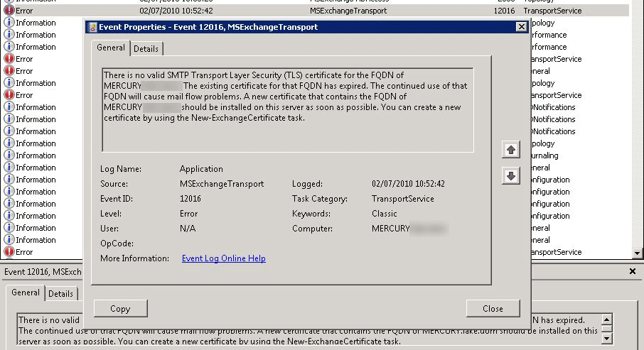Click the Event Properties title bar icon
Screen dimensions: 644x350
pos(92,27)
